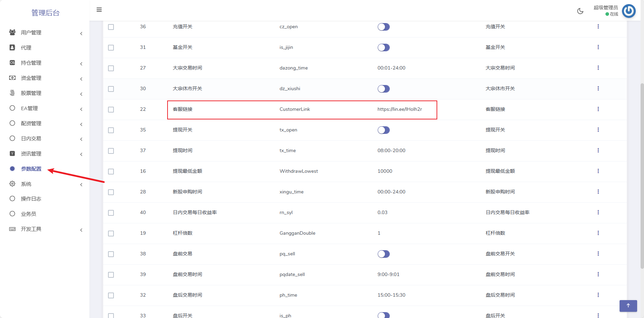
Task: Toggle dark mode moon icon
Action: [x=580, y=11]
